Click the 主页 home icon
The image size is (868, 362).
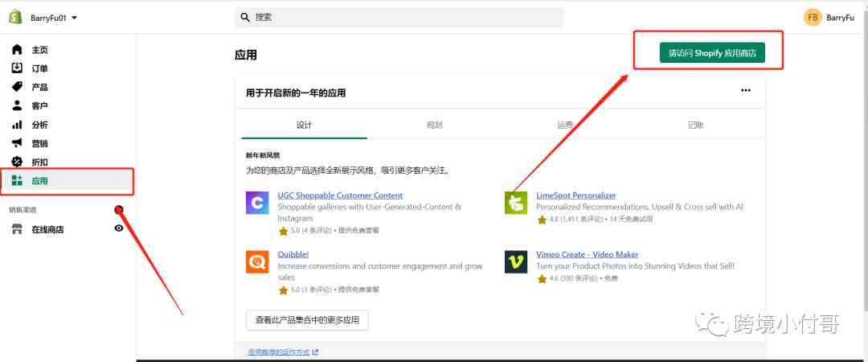click(x=17, y=50)
